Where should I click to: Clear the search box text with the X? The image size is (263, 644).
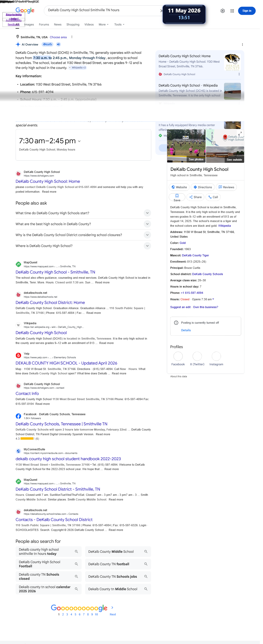tap(162, 11)
